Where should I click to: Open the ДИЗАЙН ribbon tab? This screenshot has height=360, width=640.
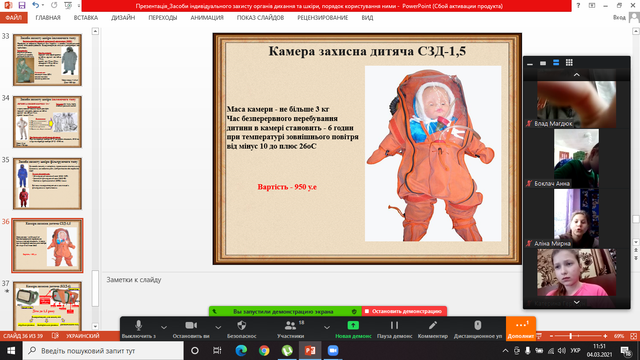[x=123, y=18]
